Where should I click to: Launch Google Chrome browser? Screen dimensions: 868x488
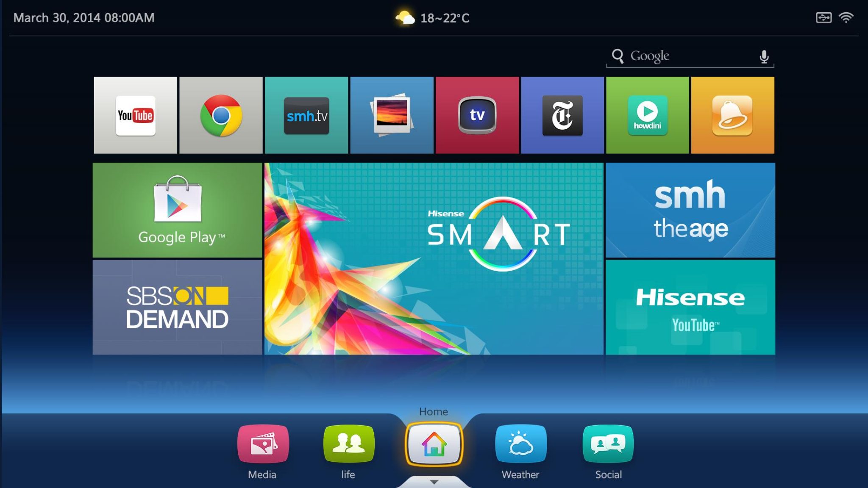pos(220,115)
